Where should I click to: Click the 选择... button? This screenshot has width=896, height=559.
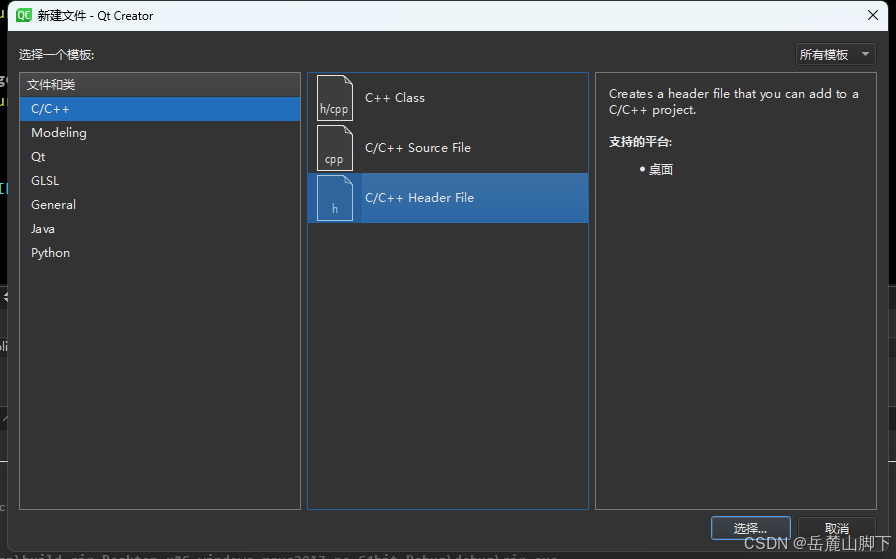click(x=750, y=528)
